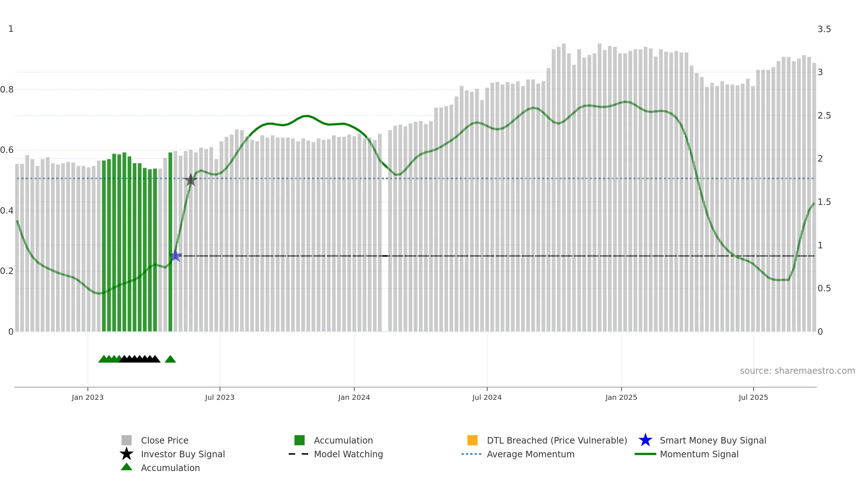Viewport: 868px width, 488px height.
Task: Click the lone green accumulation triangle below the chart
Action: [x=170, y=359]
